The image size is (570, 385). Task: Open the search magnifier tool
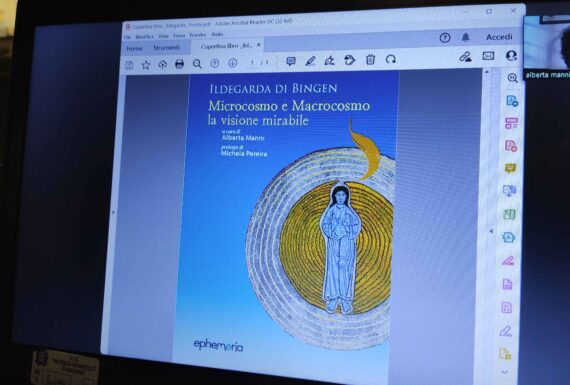point(197,64)
